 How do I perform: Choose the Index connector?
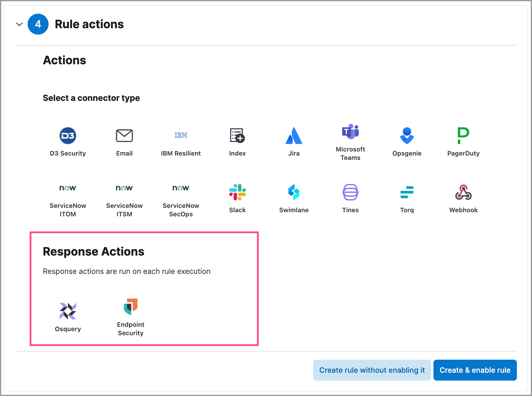237,142
